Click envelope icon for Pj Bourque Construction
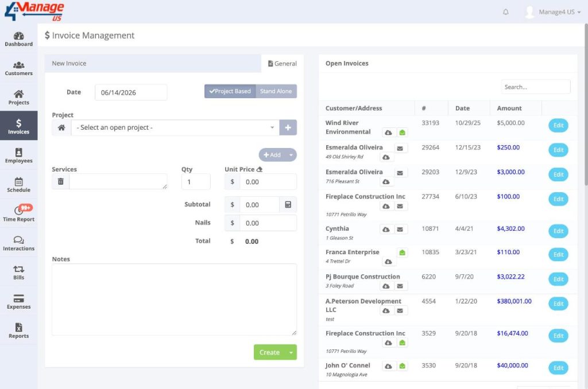Viewport: 588px width, 389px height. pos(400,286)
